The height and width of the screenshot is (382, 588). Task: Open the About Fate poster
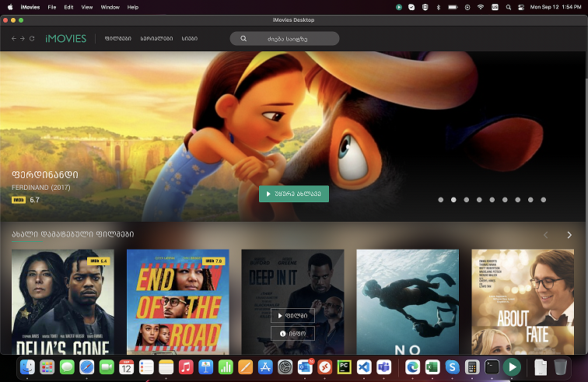tap(523, 302)
